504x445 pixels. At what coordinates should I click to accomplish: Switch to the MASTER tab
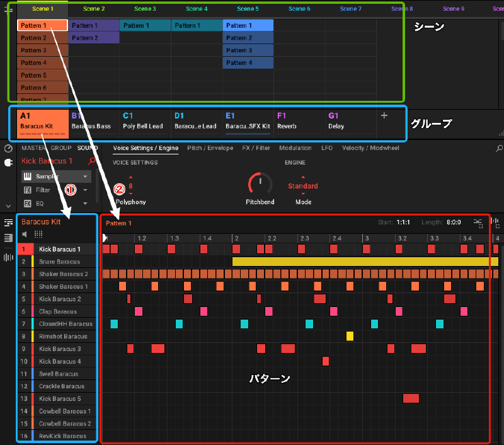[34, 148]
